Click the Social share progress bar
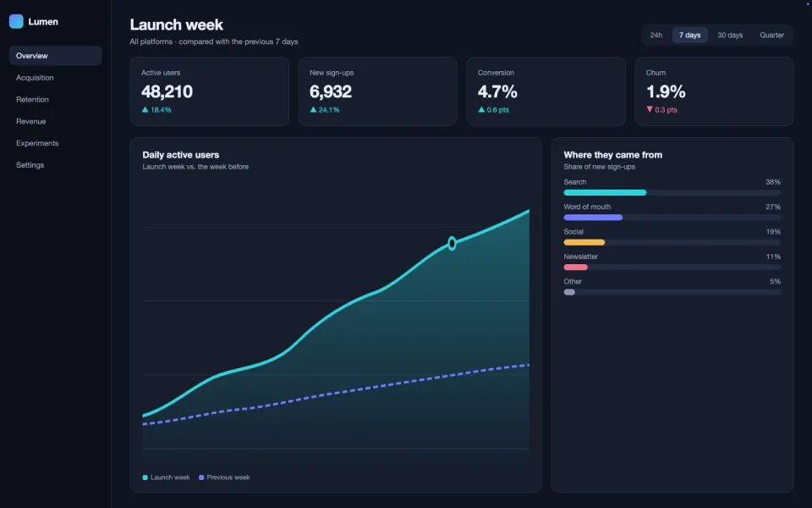The width and height of the screenshot is (812, 508). [x=672, y=242]
